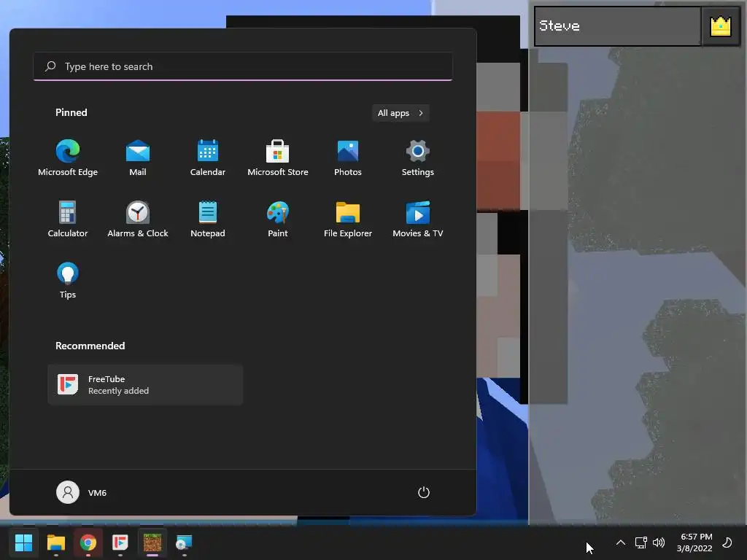Screen dimensions: 747x560
Task: Click the Steve name field in Minecraft
Action: tap(617, 26)
